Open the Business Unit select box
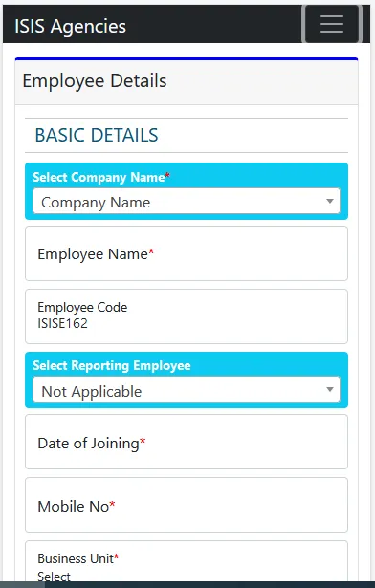Screen dimensions: 375x588 (x=187, y=564)
